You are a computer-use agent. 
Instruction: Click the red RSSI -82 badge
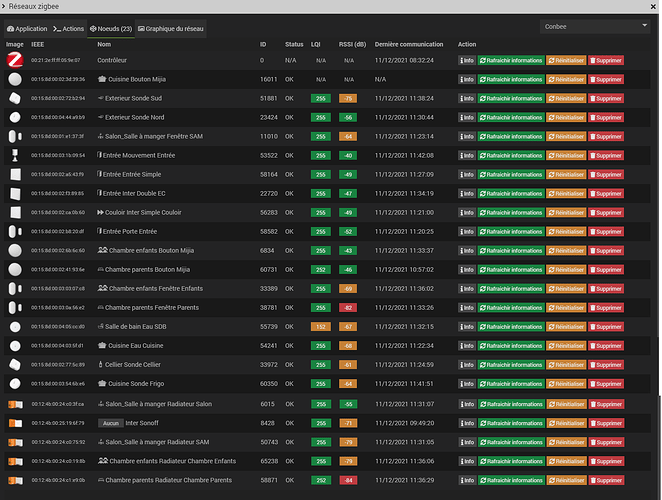[x=348, y=307]
